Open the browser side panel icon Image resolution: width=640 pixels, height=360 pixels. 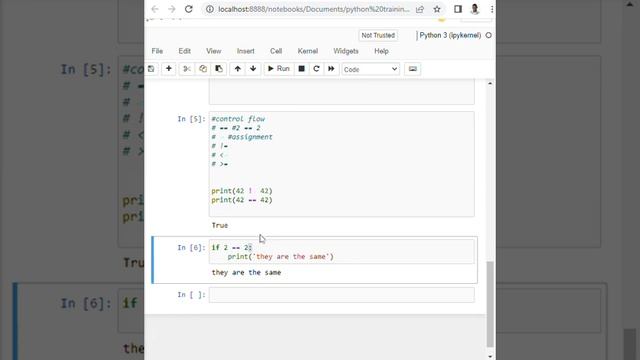(458, 9)
